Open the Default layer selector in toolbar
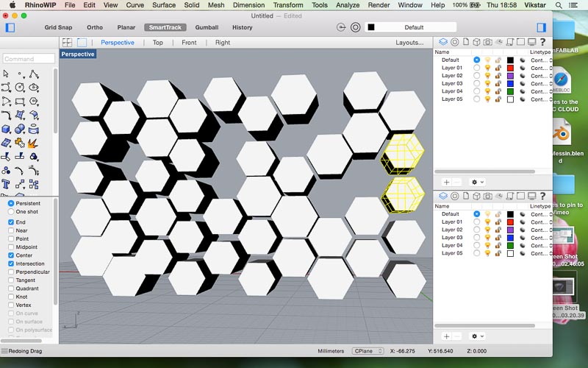This screenshot has height=368, width=588. click(x=411, y=27)
